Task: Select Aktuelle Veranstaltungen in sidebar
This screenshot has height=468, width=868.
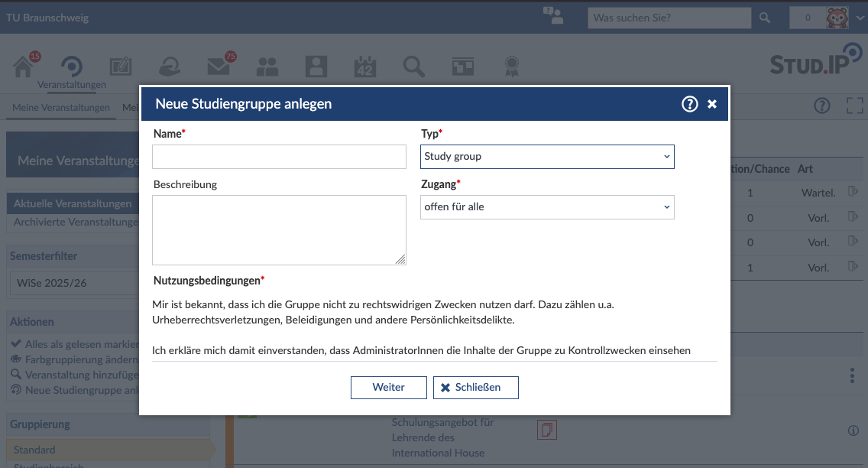Action: (x=73, y=203)
